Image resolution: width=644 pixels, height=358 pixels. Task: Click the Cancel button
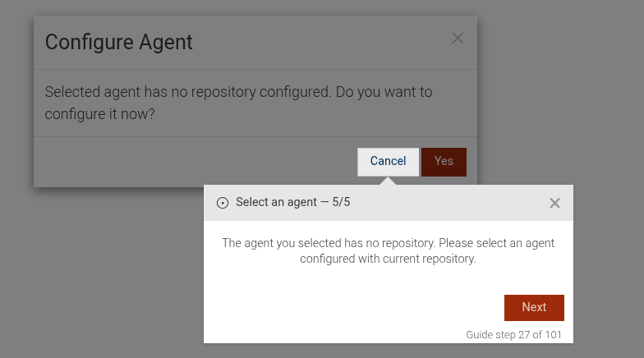tap(388, 162)
